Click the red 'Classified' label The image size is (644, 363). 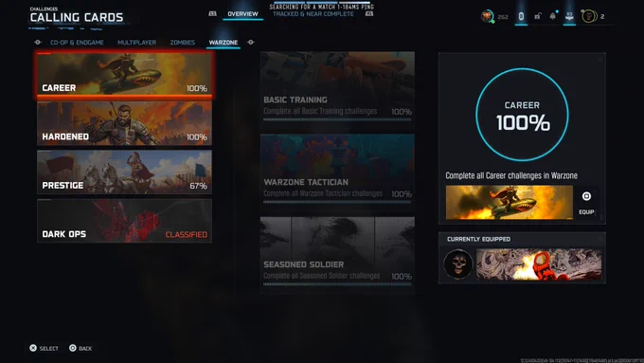tap(187, 235)
